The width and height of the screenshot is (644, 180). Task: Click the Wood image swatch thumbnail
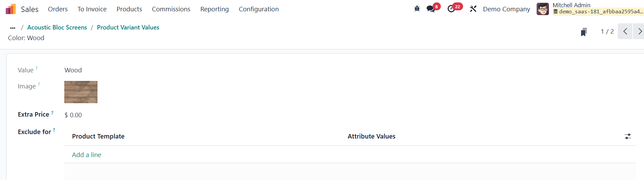[81, 92]
